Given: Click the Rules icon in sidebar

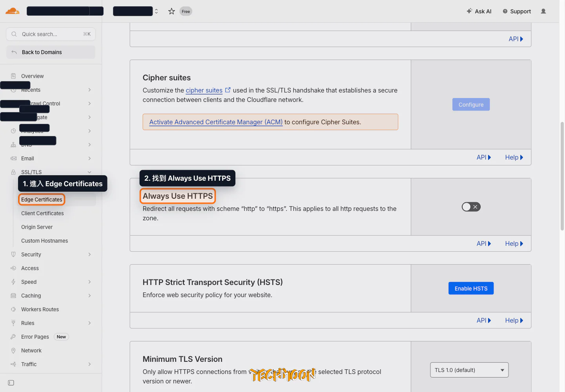Looking at the screenshot, I should tap(13, 323).
